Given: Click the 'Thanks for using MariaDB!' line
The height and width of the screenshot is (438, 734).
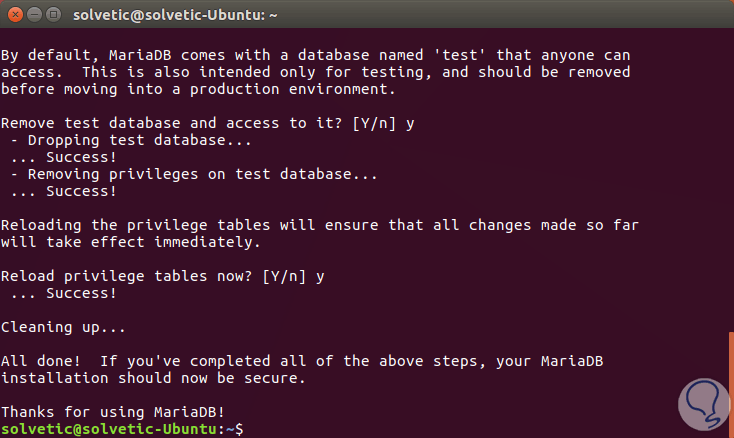Looking at the screenshot, I should point(114,411).
